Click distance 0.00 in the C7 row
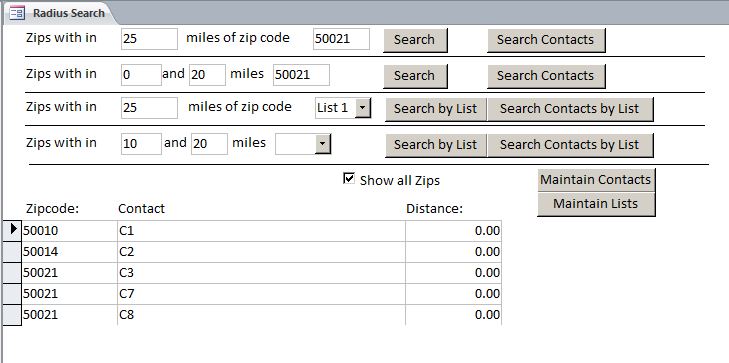The width and height of the screenshot is (729, 363). (x=453, y=294)
